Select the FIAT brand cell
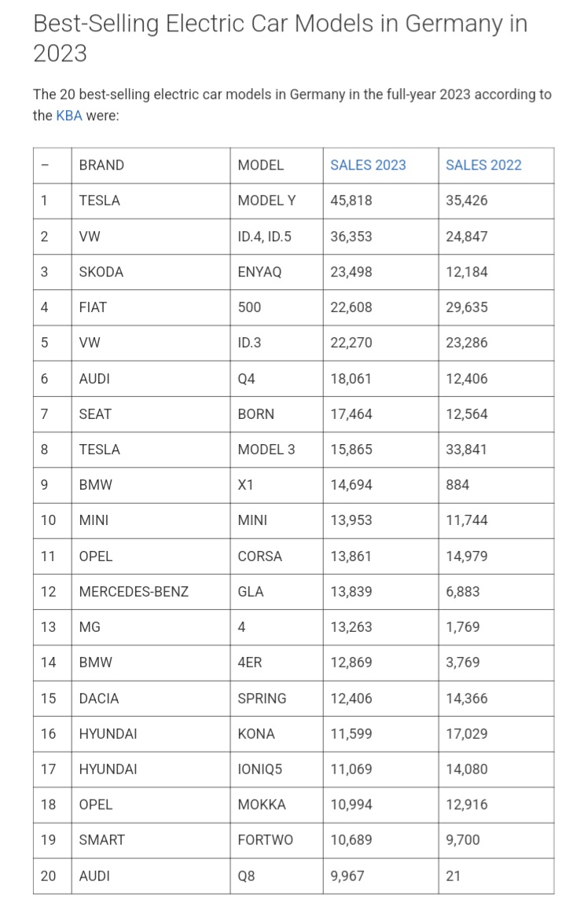The image size is (588, 907). click(94, 307)
